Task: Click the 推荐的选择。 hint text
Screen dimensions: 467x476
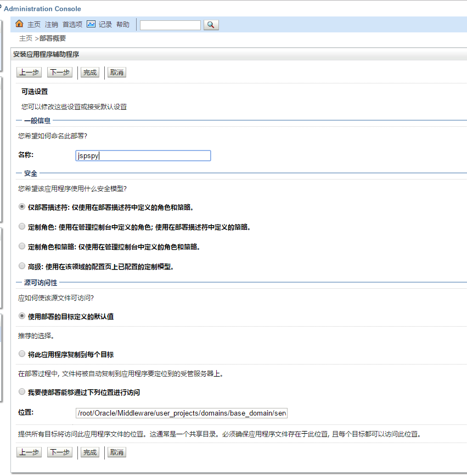Action: [x=36, y=336]
